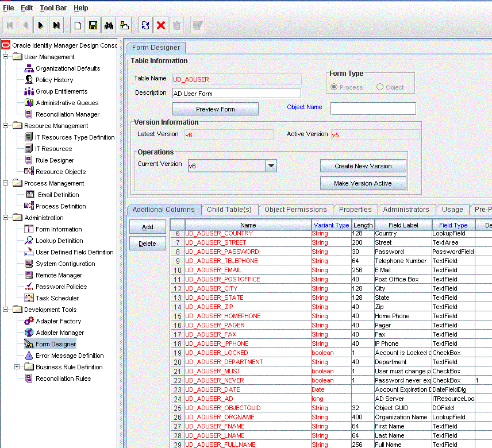Click the red X Delete toolbar icon
The height and width of the screenshot is (448, 492).
(x=161, y=25)
